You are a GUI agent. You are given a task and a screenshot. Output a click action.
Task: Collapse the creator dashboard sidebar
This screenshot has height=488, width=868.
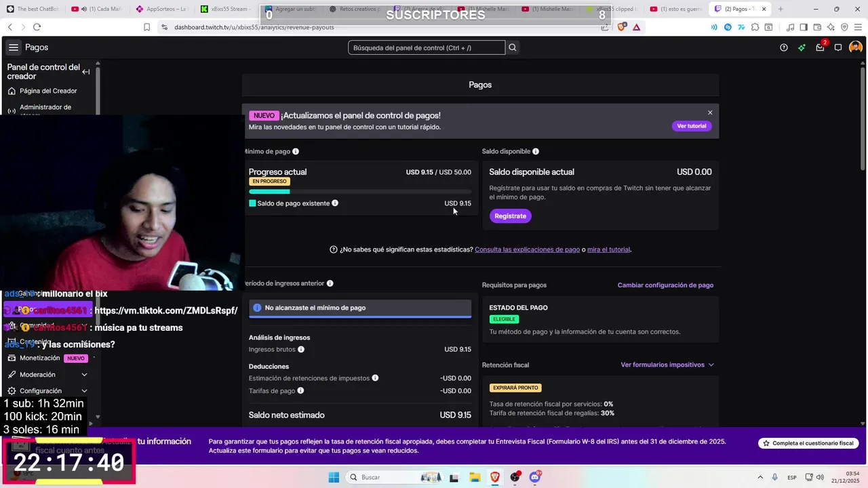pyautogui.click(x=86, y=72)
